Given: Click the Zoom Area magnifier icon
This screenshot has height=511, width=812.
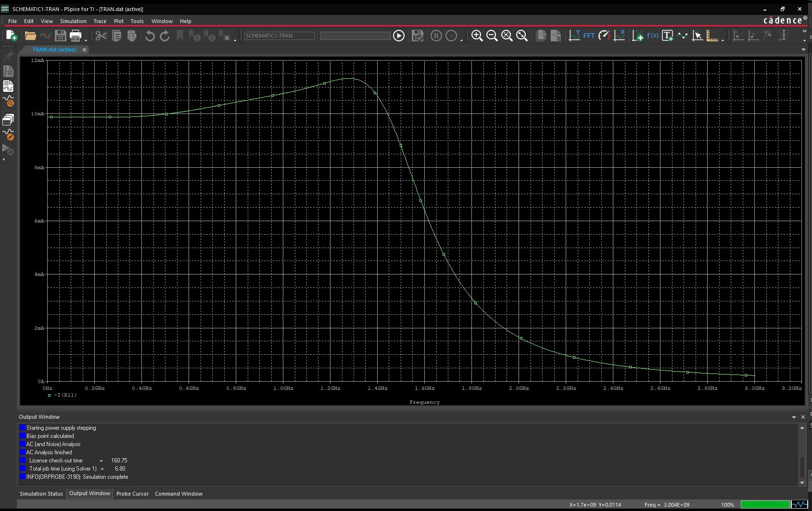Looking at the screenshot, I should pyautogui.click(x=507, y=36).
